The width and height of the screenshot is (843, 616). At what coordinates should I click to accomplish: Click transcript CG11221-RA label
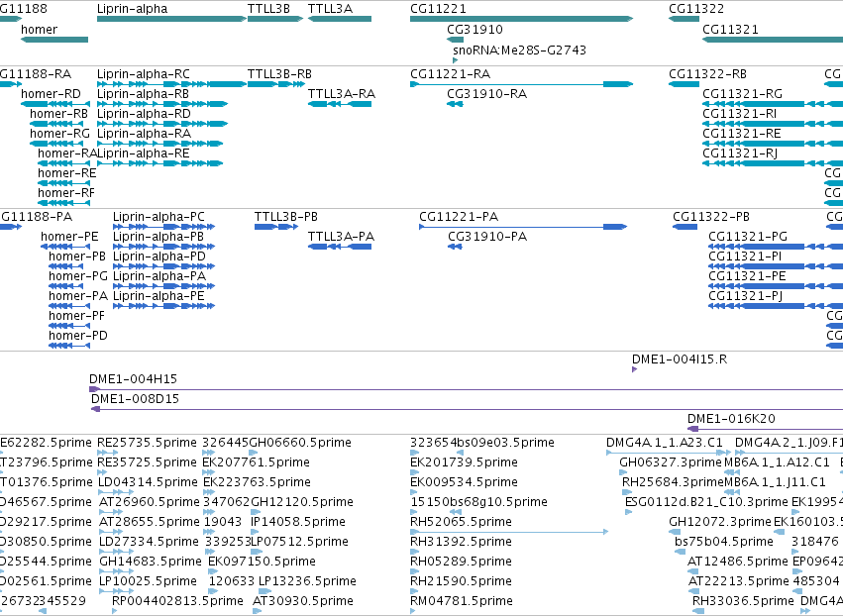click(x=450, y=73)
